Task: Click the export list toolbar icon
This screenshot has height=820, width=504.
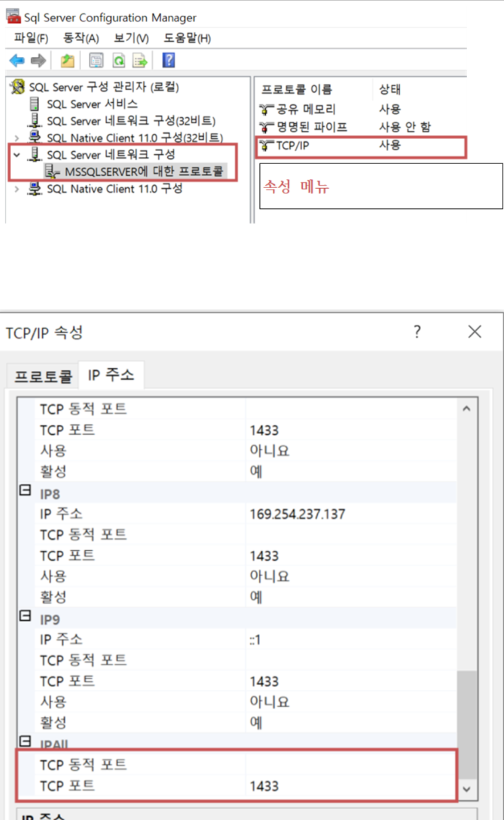Action: pyautogui.click(x=140, y=60)
